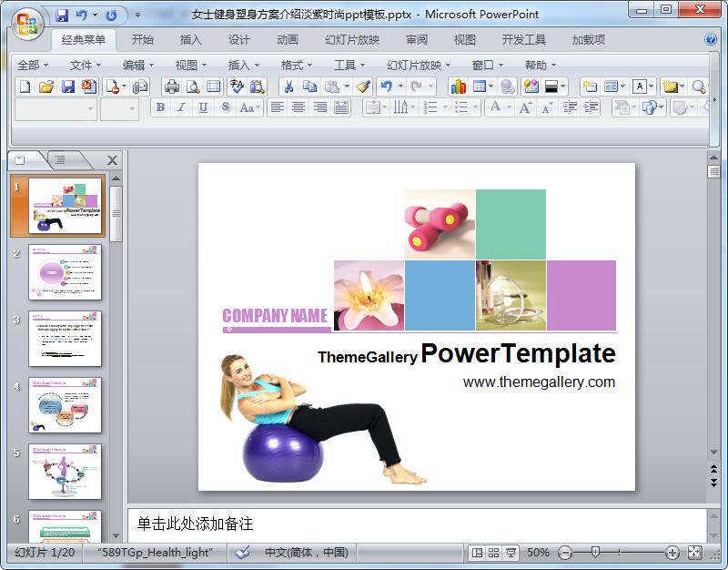Open the numbered list dropdown arrow
This screenshot has height=570, width=728.
coord(445,108)
